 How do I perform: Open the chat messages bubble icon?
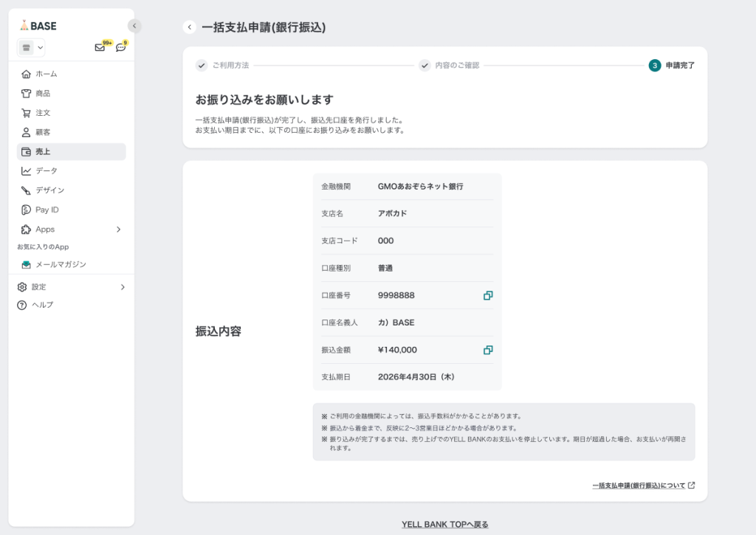coord(120,48)
